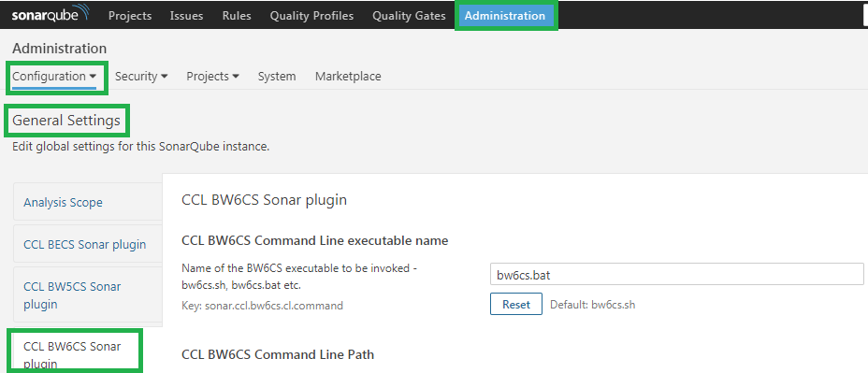The width and height of the screenshot is (868, 373).
Task: Click the 'Default: bw6cs.sh' text
Action: [592, 305]
